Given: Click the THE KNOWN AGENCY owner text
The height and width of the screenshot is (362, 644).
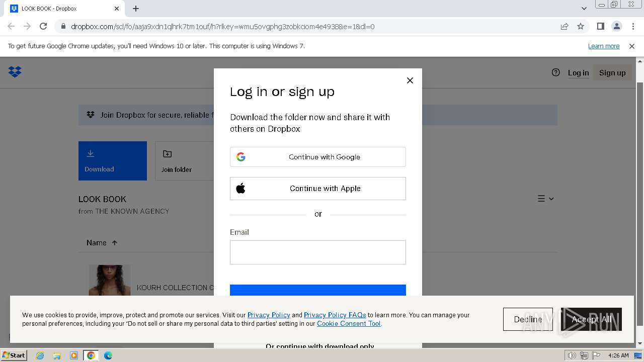Looking at the screenshot, I should tap(132, 211).
